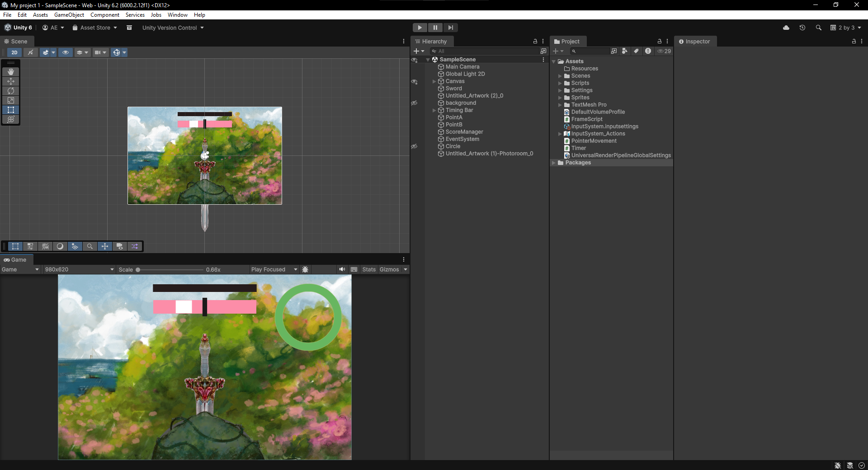The width and height of the screenshot is (868, 470).
Task: Toggle 2D mode in Scene view
Action: click(14, 52)
